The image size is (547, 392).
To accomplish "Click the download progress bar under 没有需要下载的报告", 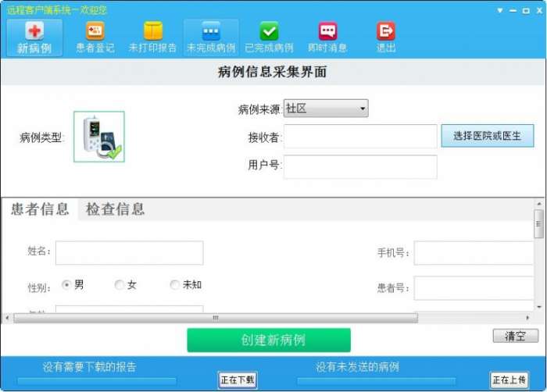I will pyautogui.click(x=97, y=381).
